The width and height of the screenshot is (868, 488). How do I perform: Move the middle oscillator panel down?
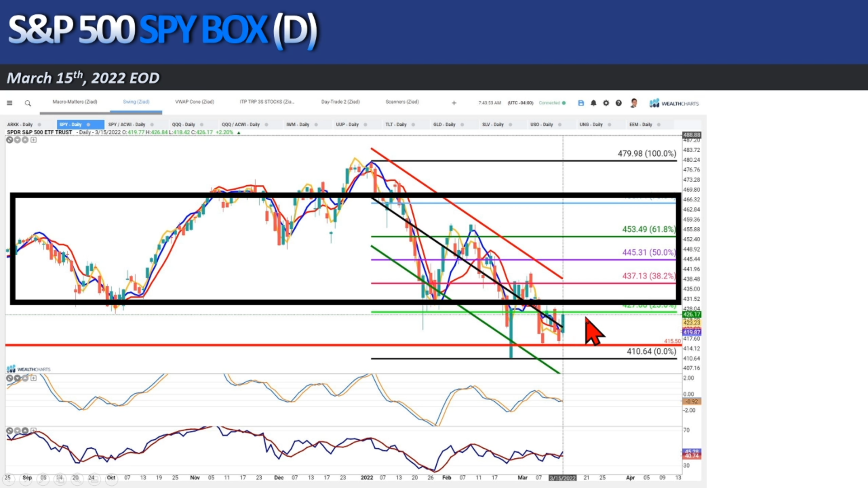point(17,378)
